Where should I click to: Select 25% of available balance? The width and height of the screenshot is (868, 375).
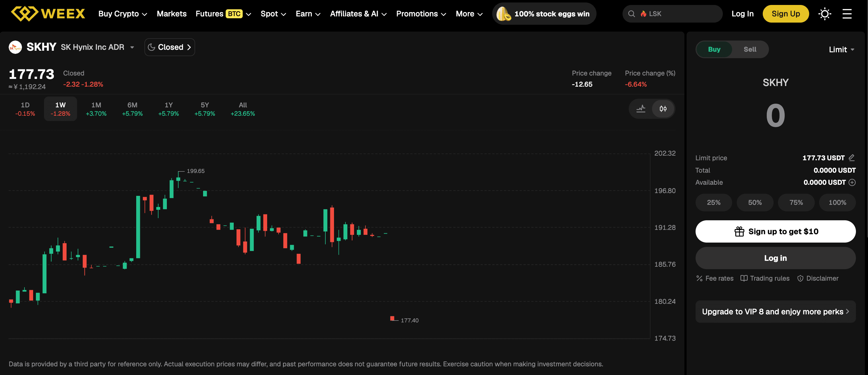tap(713, 202)
